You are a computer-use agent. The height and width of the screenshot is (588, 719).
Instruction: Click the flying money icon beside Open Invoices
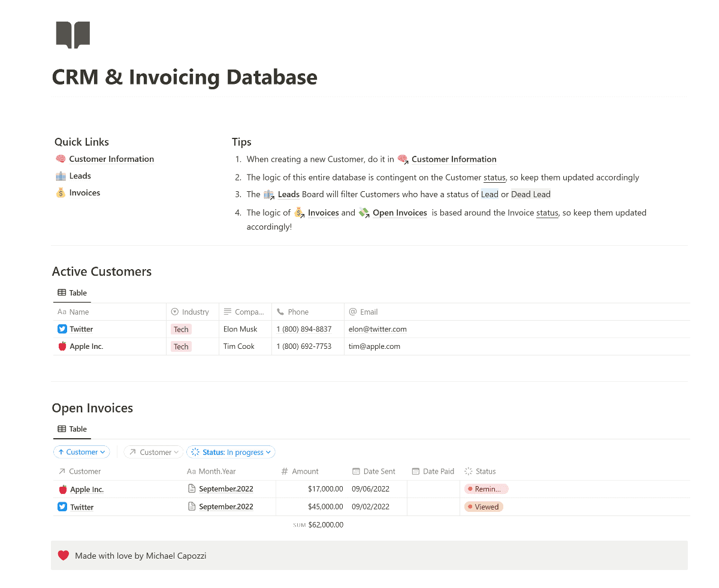364,213
